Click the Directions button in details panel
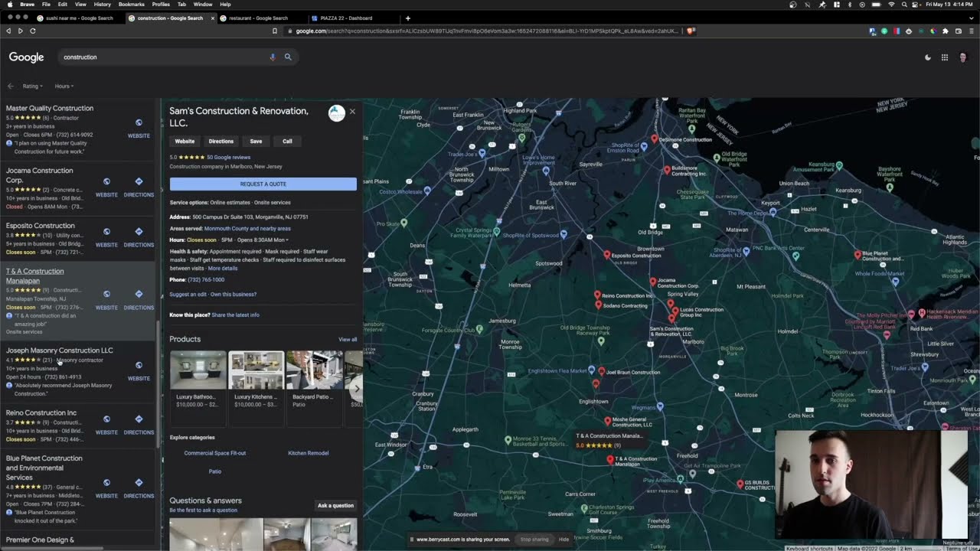The height and width of the screenshot is (551, 980). tap(221, 142)
